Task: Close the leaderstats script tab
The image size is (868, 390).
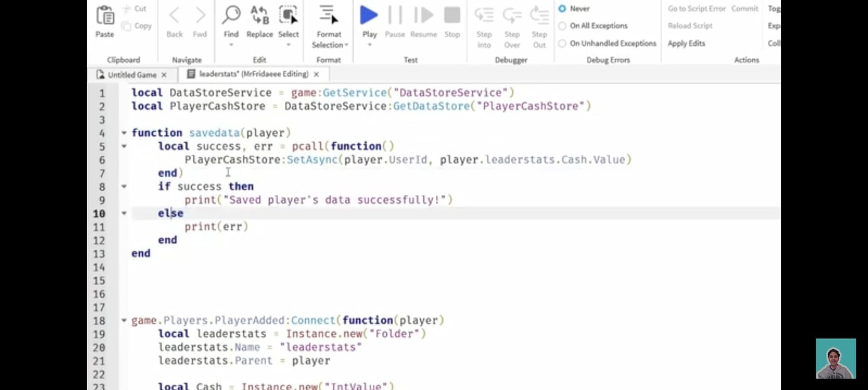Action: pyautogui.click(x=316, y=74)
